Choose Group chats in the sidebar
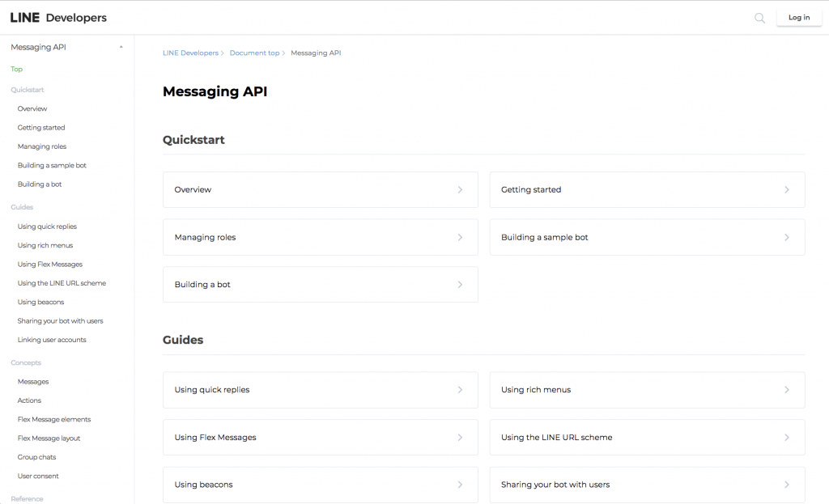The height and width of the screenshot is (504, 829). [x=36, y=457]
